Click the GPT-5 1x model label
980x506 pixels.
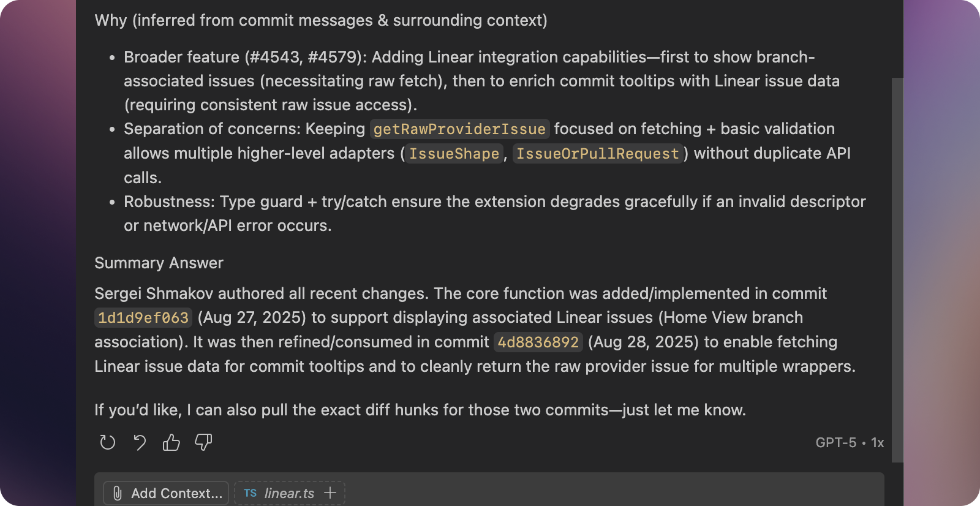(850, 443)
